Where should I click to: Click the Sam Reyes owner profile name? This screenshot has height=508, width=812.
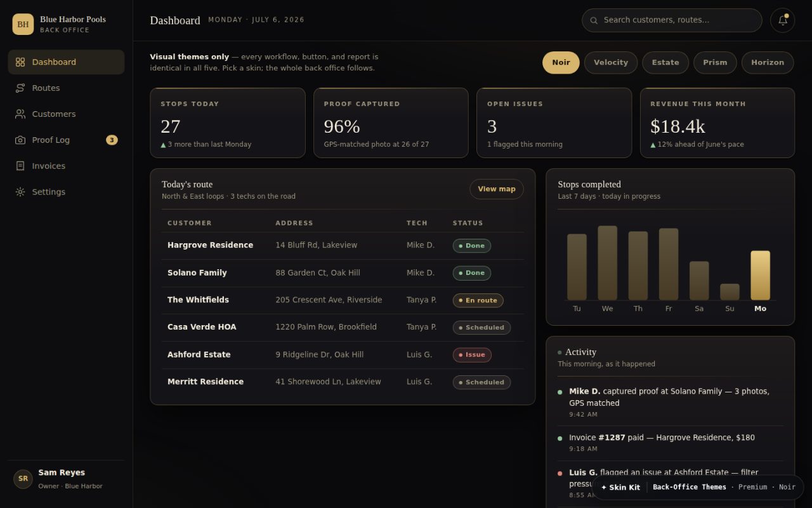(x=62, y=472)
